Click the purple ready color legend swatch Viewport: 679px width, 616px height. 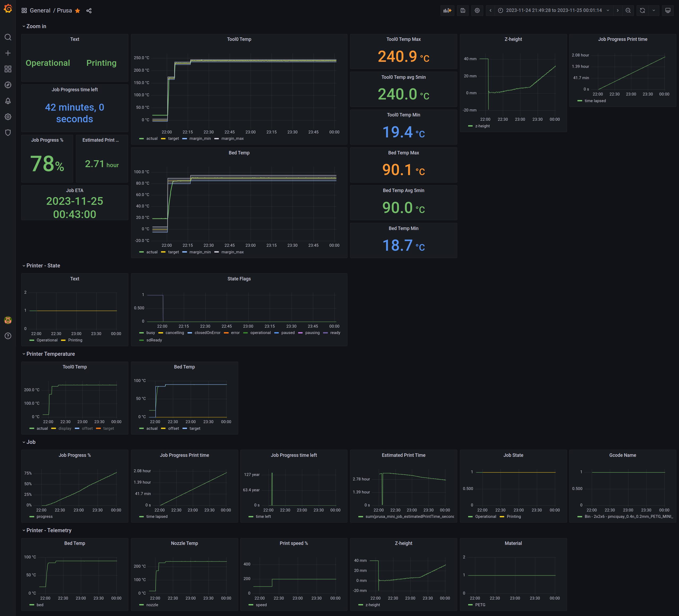325,333
